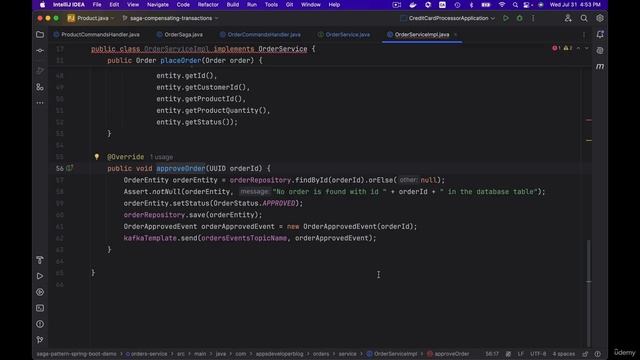Open the Refactor menu
This screenshot has height=360, width=640.
pyautogui.click(x=208, y=5)
